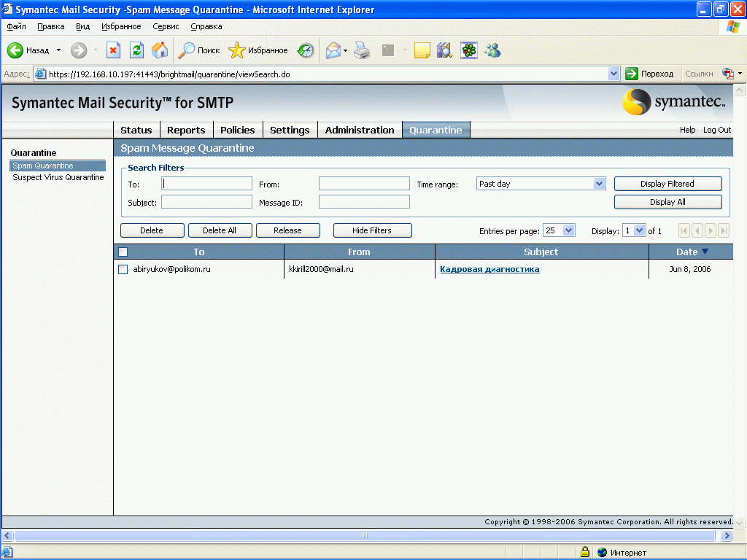Click the browser Back (Назад) arrow icon
Screen dimensions: 747x560
(16, 50)
